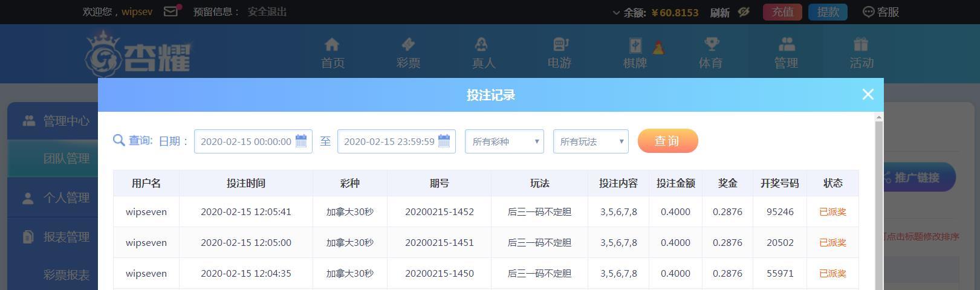Click the 投注内容 column header
Screen dimensions: 980x290
coord(618,183)
